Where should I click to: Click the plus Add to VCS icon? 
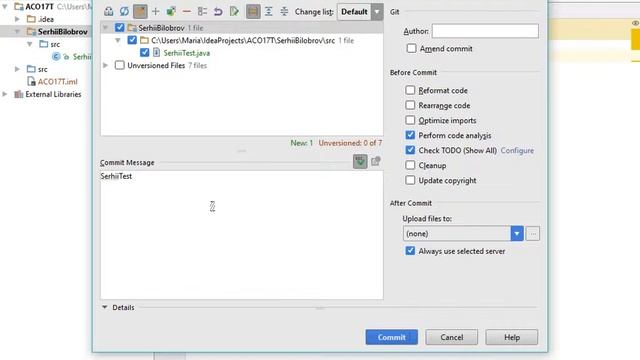pyautogui.click(x=156, y=11)
